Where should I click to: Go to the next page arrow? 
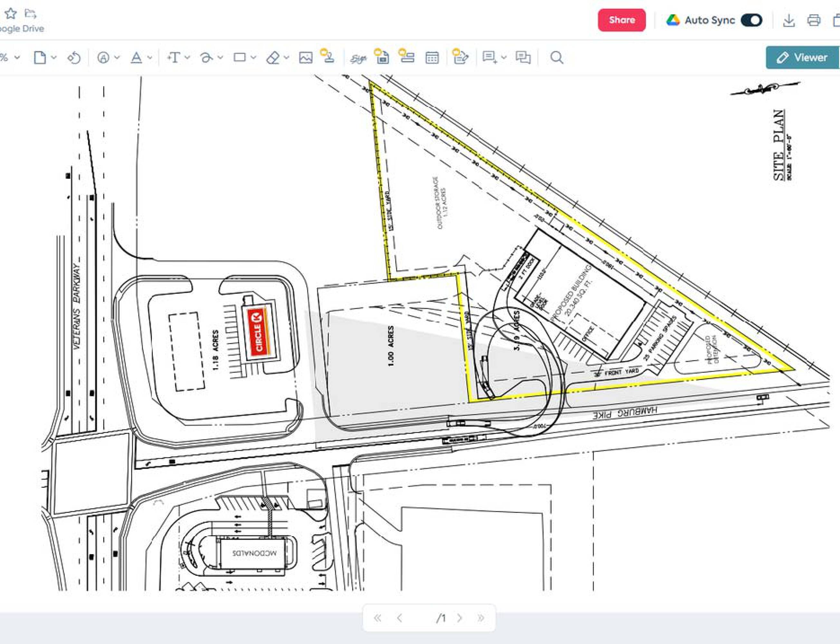click(x=459, y=618)
